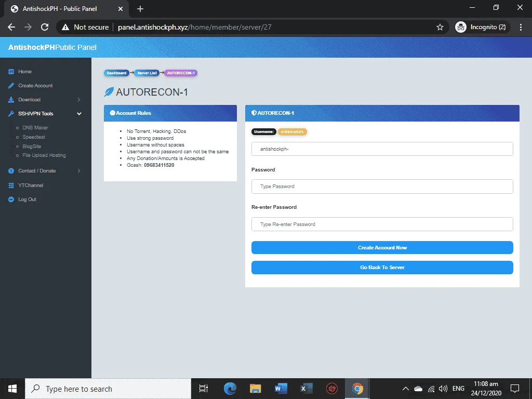Select BlogSite under SSH/VPN Tools
Image resolution: width=532 pixels, height=399 pixels.
(32, 146)
